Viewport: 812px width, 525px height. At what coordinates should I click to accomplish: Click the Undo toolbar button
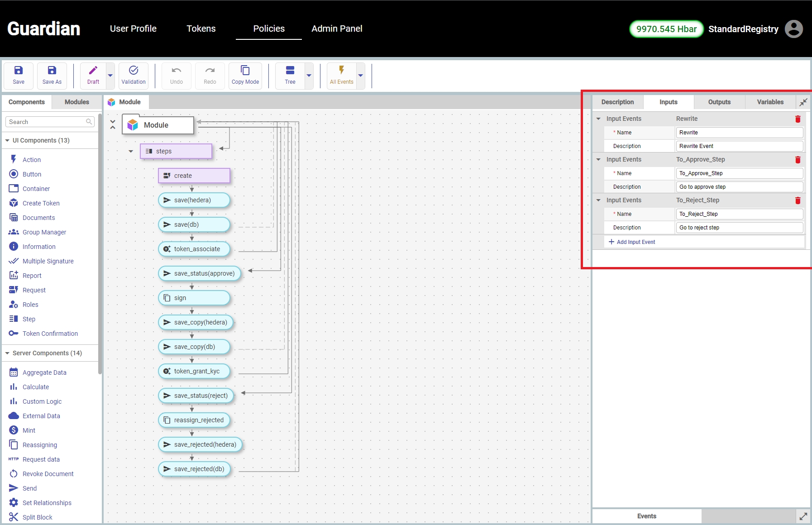pyautogui.click(x=177, y=75)
